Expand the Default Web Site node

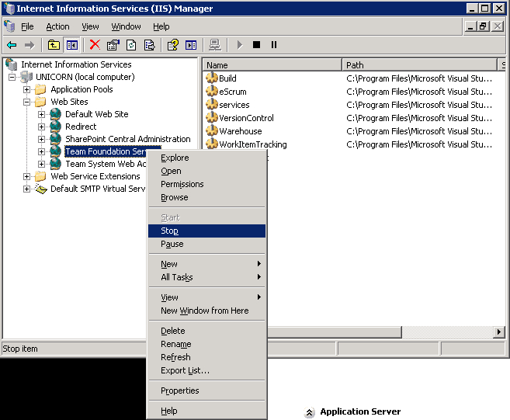pyautogui.click(x=42, y=114)
